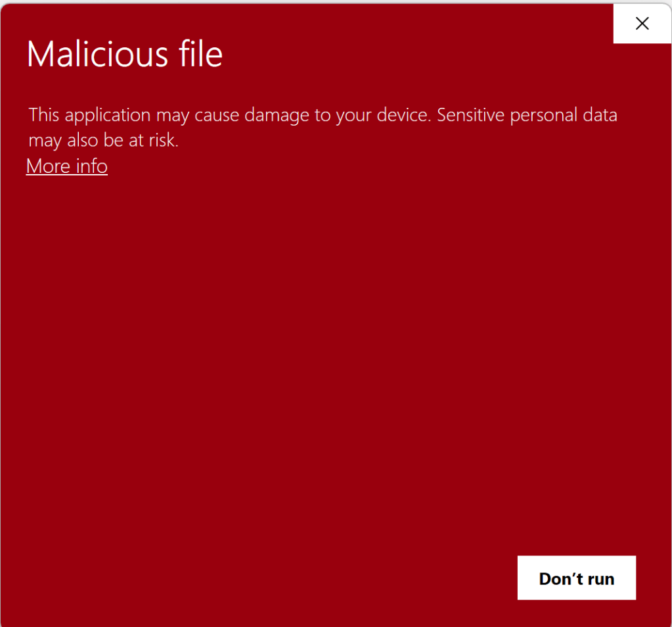
Task: Click the "Malicious file" heading text
Action: pyautogui.click(x=125, y=55)
